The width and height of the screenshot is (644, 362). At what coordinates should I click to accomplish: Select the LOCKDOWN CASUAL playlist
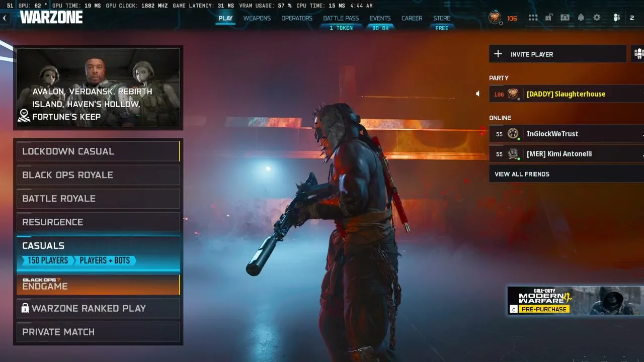pos(98,151)
